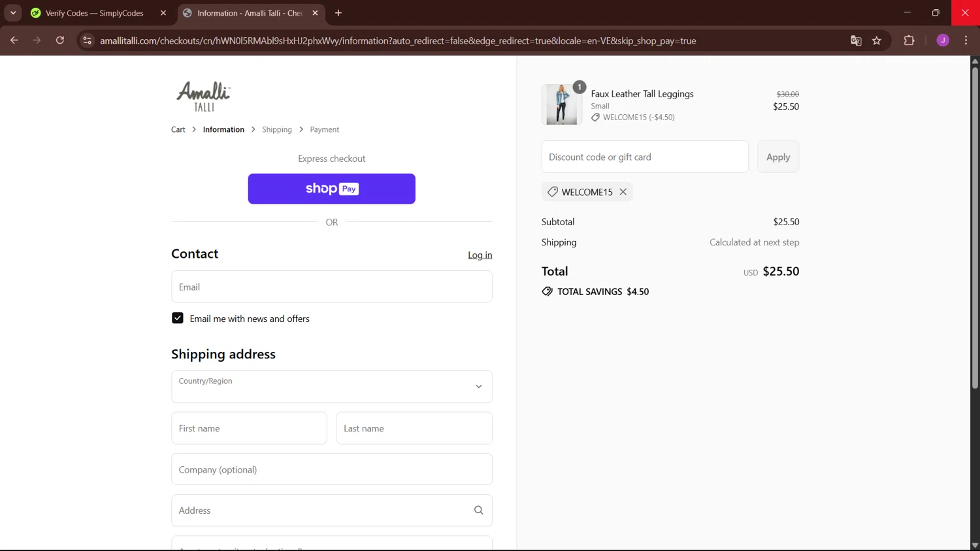Click 'Calculated at next step' shipping text
Viewport: 980px width, 551px height.
[x=755, y=242]
